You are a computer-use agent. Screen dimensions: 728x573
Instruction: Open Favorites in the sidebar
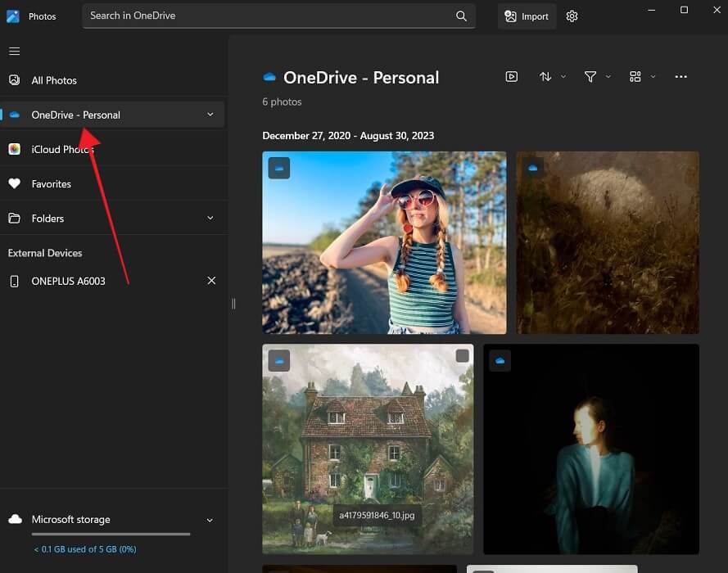click(51, 184)
